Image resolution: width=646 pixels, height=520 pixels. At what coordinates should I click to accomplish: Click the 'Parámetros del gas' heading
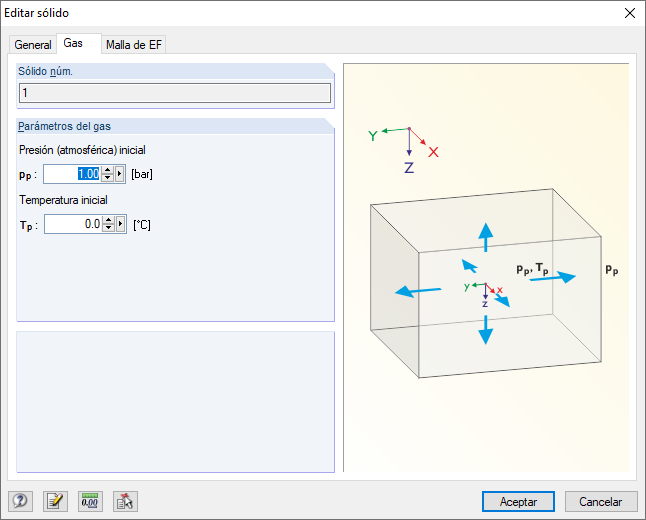point(64,126)
